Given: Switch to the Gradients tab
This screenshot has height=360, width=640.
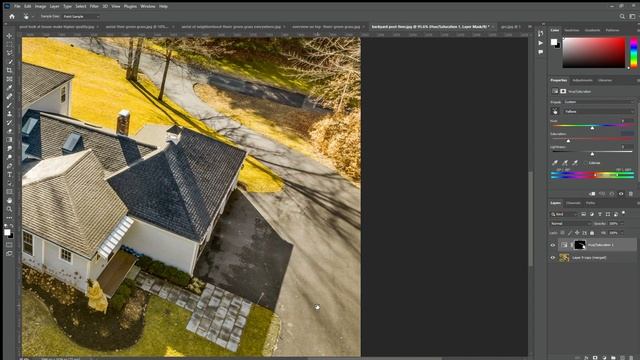Looking at the screenshot, I should (592, 30).
